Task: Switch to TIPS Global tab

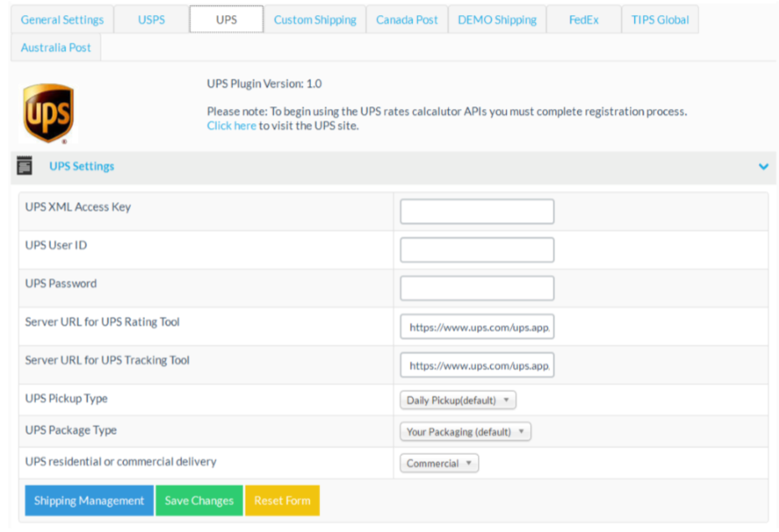Action: pos(659,19)
